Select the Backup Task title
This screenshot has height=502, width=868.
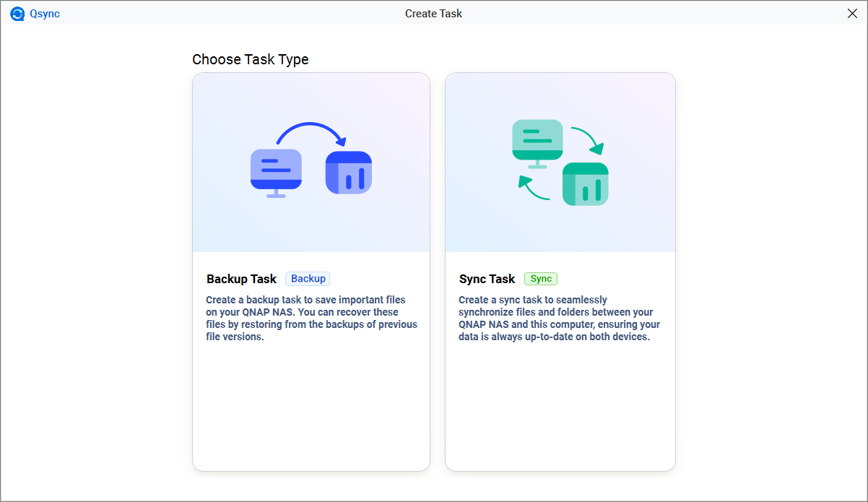point(241,279)
